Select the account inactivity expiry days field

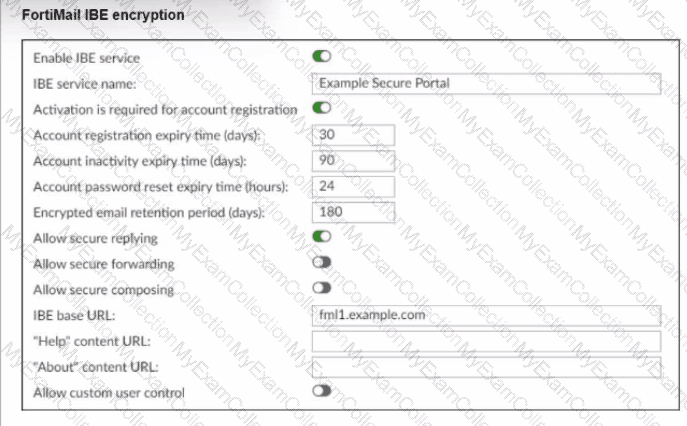point(354,160)
